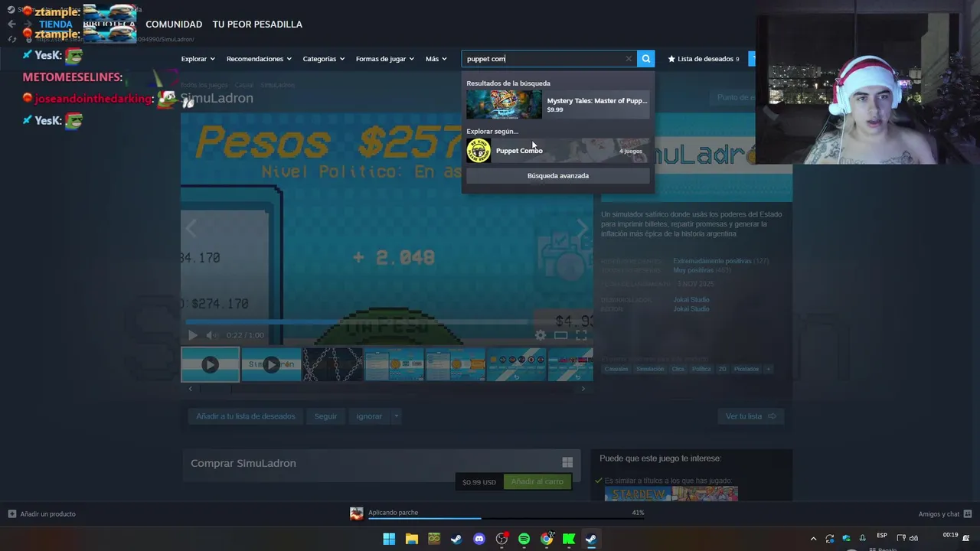Mute the trailer volume speaker icon

212,335
